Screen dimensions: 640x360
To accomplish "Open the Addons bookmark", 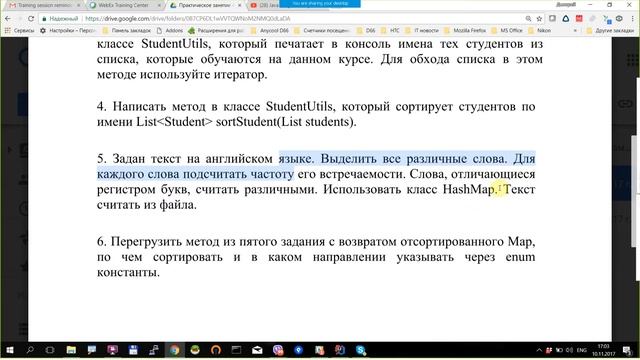I will [170, 31].
